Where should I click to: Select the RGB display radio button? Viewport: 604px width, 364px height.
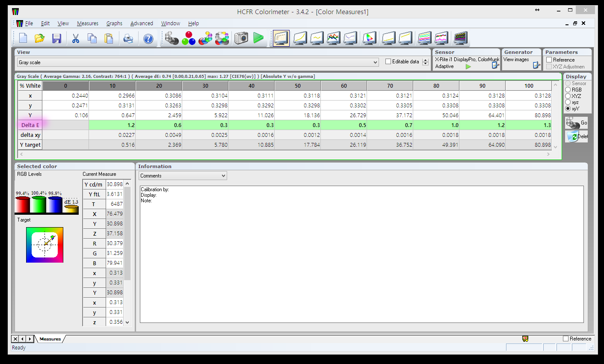click(x=568, y=90)
